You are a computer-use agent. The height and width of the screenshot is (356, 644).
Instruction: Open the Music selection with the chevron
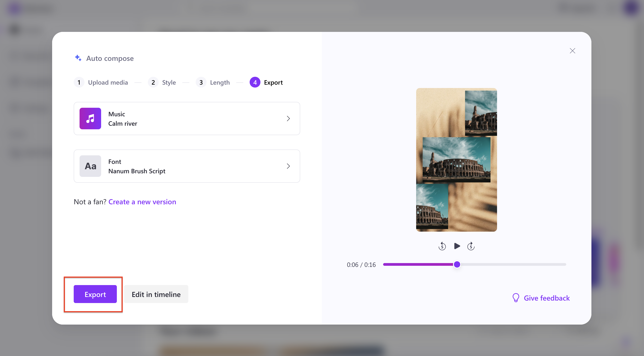[288, 118]
